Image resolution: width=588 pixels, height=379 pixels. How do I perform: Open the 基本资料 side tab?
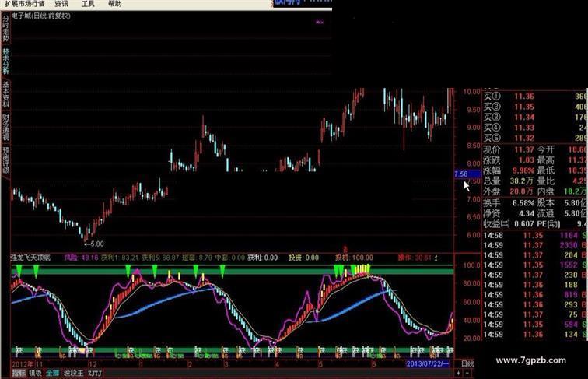coord(5,94)
